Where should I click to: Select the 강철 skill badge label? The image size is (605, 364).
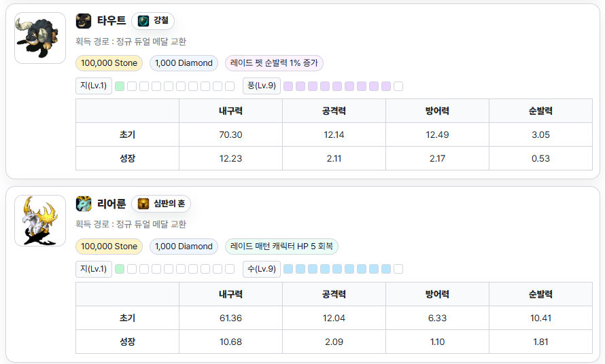[x=161, y=21]
